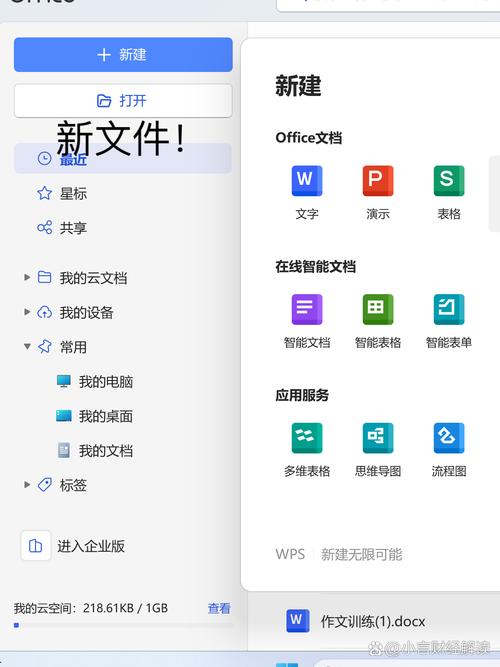Create a new 文字 Word document

pos(307,193)
